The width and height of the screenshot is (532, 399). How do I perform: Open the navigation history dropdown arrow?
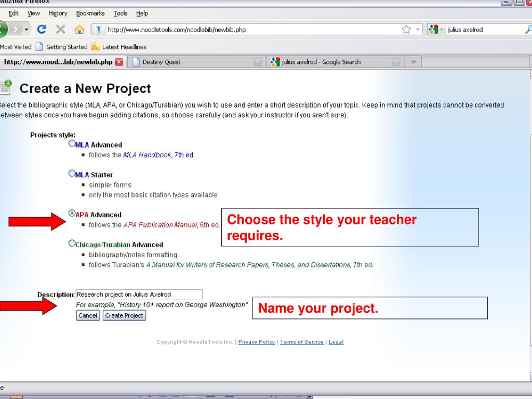pyautogui.click(x=26, y=30)
